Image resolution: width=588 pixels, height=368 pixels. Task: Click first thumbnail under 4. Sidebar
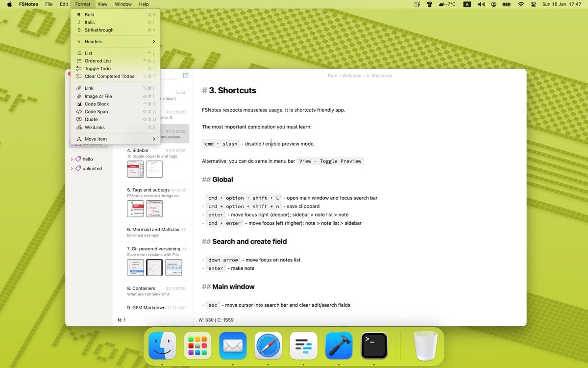click(135, 169)
